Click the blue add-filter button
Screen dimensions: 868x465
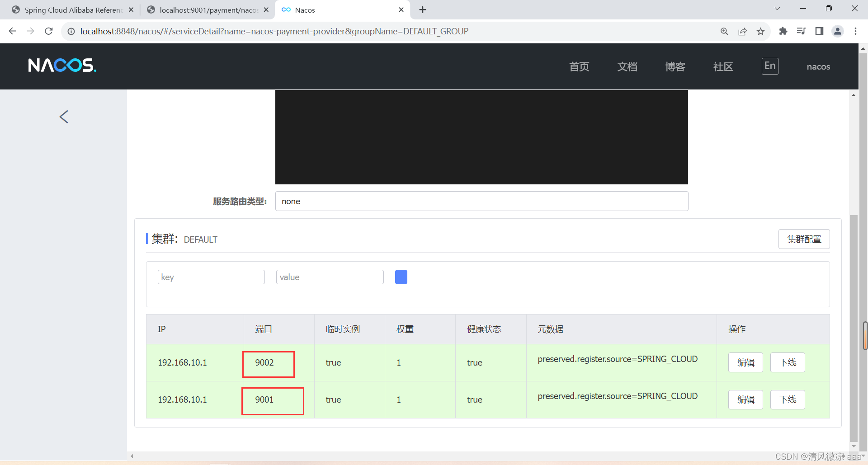point(401,277)
